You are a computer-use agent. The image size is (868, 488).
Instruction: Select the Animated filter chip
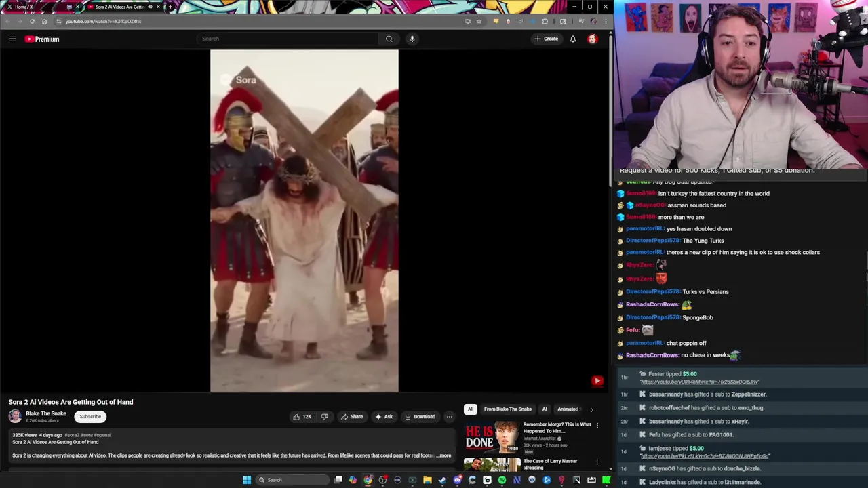tap(568, 409)
